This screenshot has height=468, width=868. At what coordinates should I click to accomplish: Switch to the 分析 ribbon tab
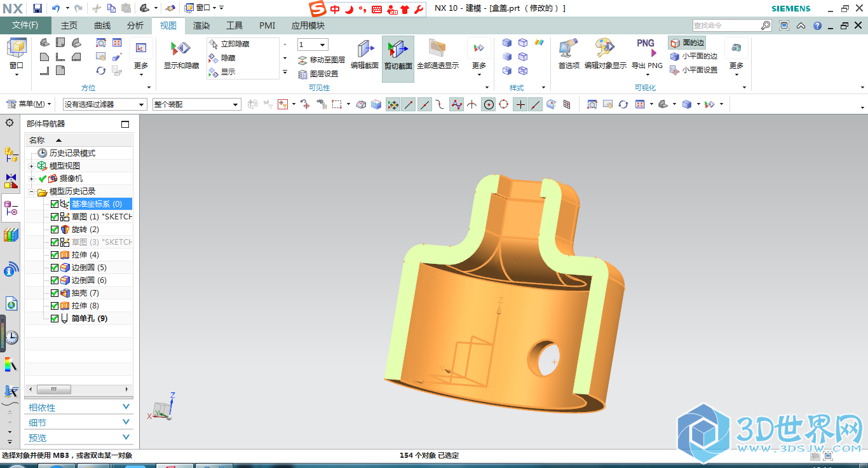point(135,25)
